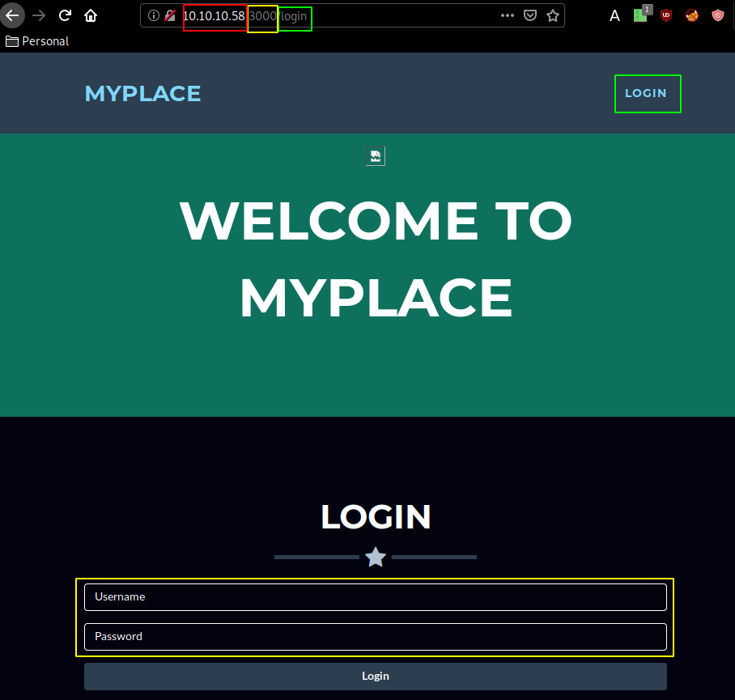
Task: Focus the Username input field
Action: [x=375, y=597]
